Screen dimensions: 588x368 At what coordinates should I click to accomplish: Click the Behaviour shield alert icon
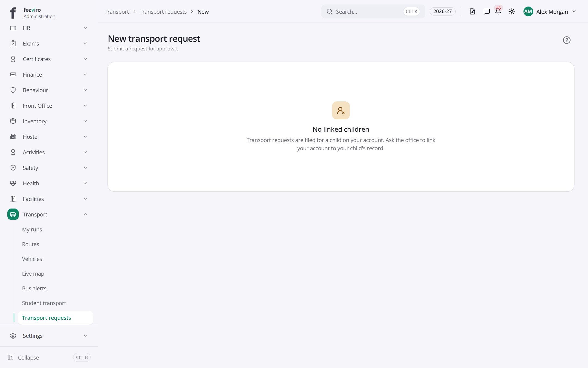point(13,90)
